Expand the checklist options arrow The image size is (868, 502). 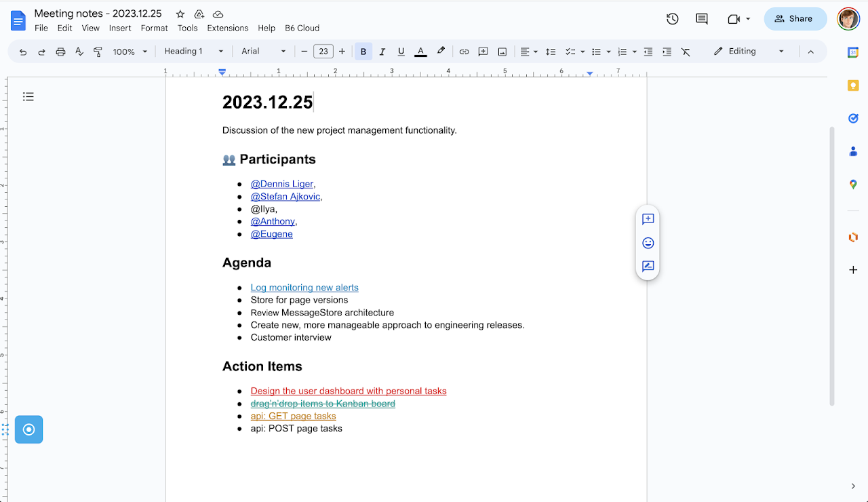(583, 52)
